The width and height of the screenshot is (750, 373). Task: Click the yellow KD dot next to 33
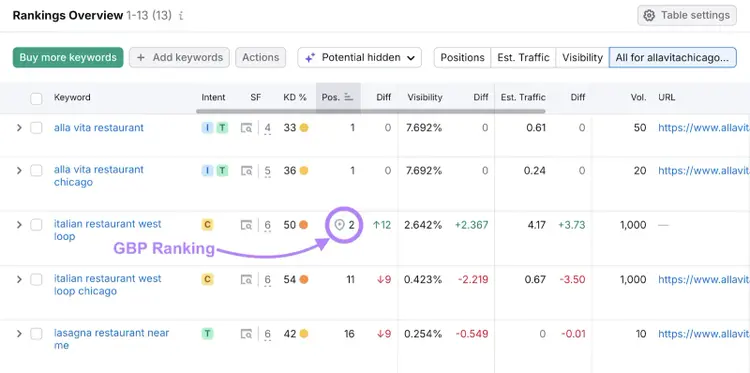pos(304,128)
